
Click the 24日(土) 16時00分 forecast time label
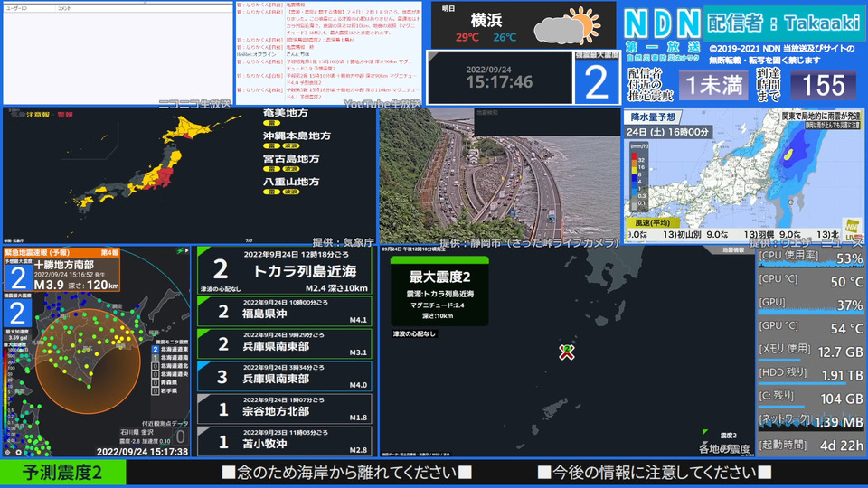(x=667, y=132)
